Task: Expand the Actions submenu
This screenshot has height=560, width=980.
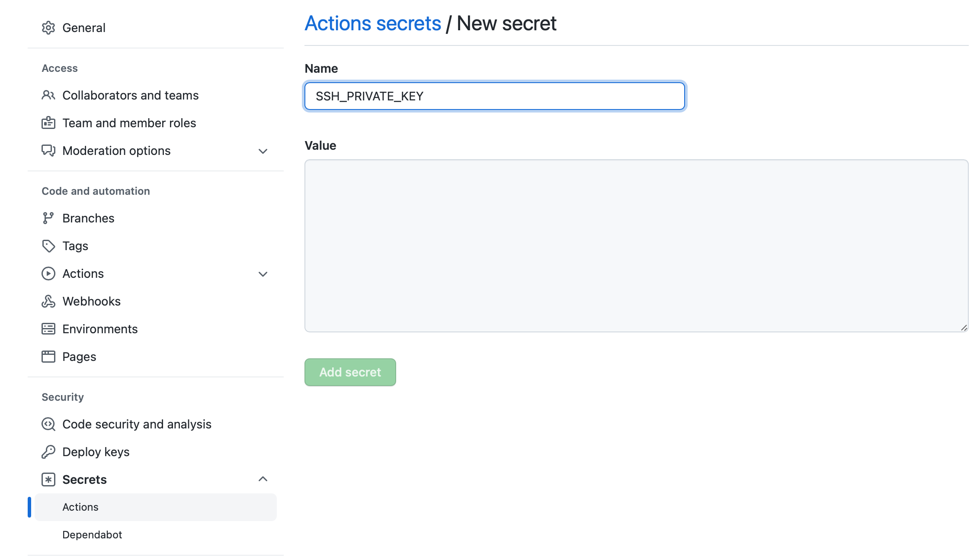Action: 263,273
